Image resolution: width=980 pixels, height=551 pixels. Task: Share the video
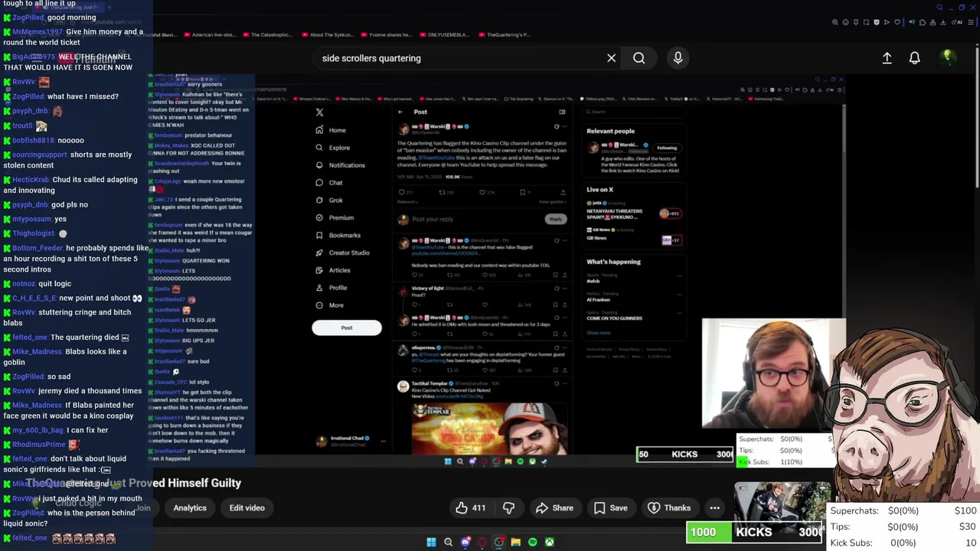point(554,507)
